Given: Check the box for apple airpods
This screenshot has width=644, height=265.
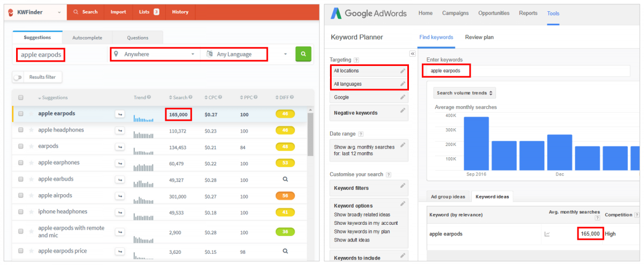Looking at the screenshot, I should 21,196.
